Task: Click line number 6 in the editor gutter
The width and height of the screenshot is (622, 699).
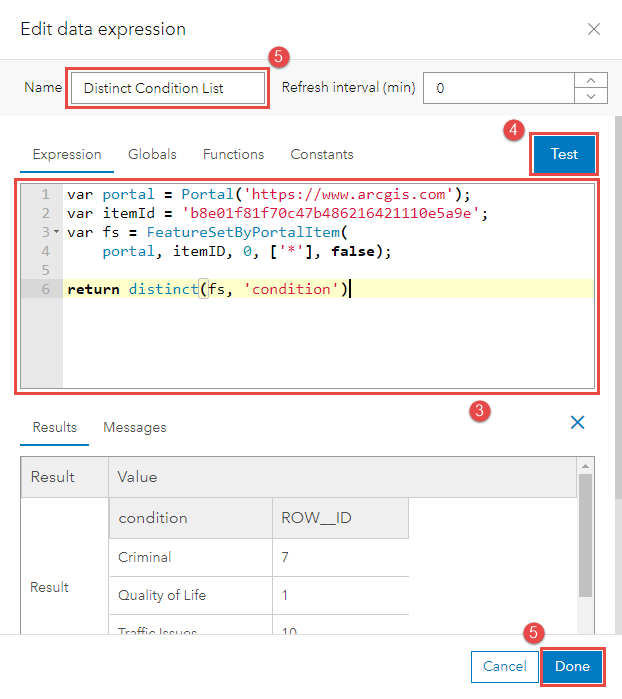Action: click(x=45, y=289)
